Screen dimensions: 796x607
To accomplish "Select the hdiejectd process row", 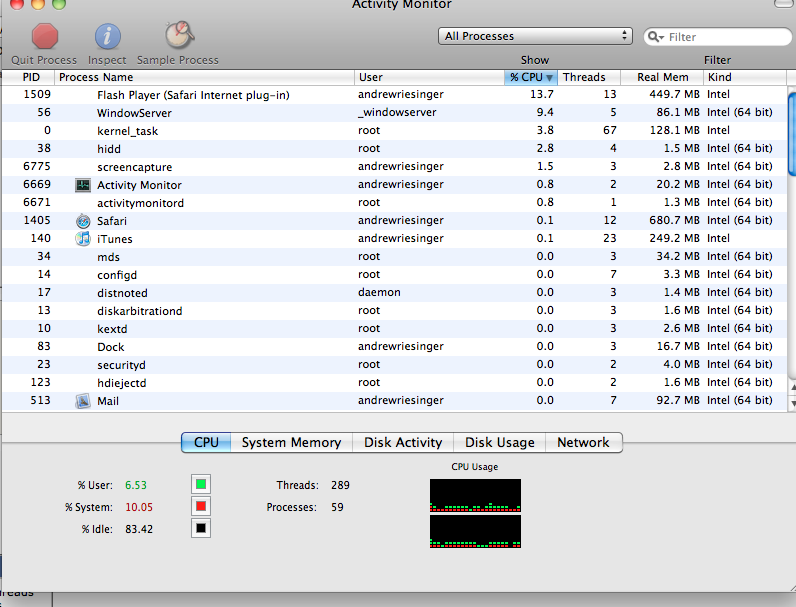I will point(395,383).
